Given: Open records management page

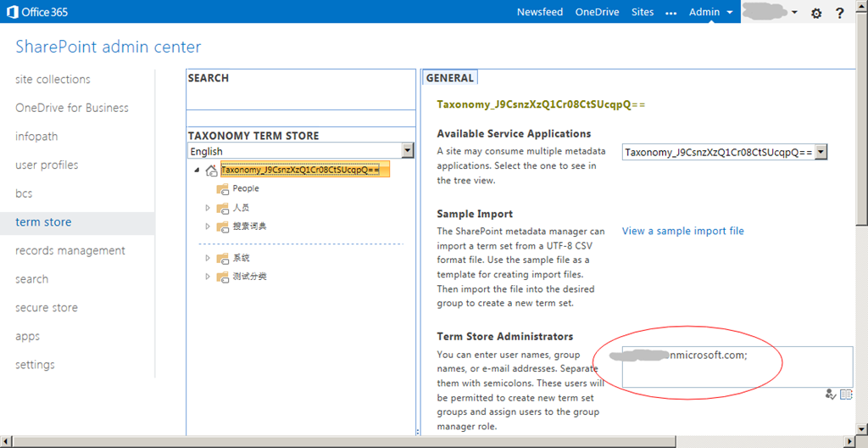Looking at the screenshot, I should pyautogui.click(x=70, y=250).
